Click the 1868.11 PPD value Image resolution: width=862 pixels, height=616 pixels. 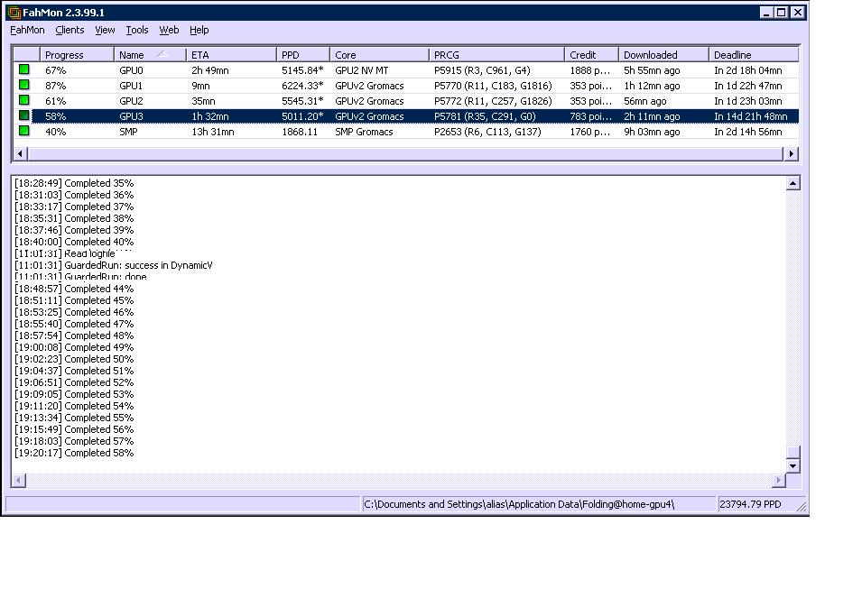click(x=300, y=132)
